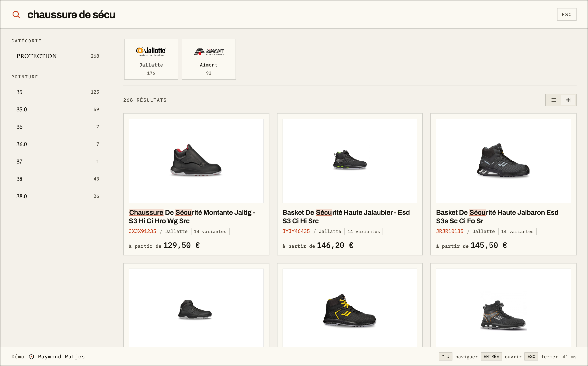Filter by pointure 35
Image resolution: width=588 pixels, height=366 pixels.
pos(58,92)
